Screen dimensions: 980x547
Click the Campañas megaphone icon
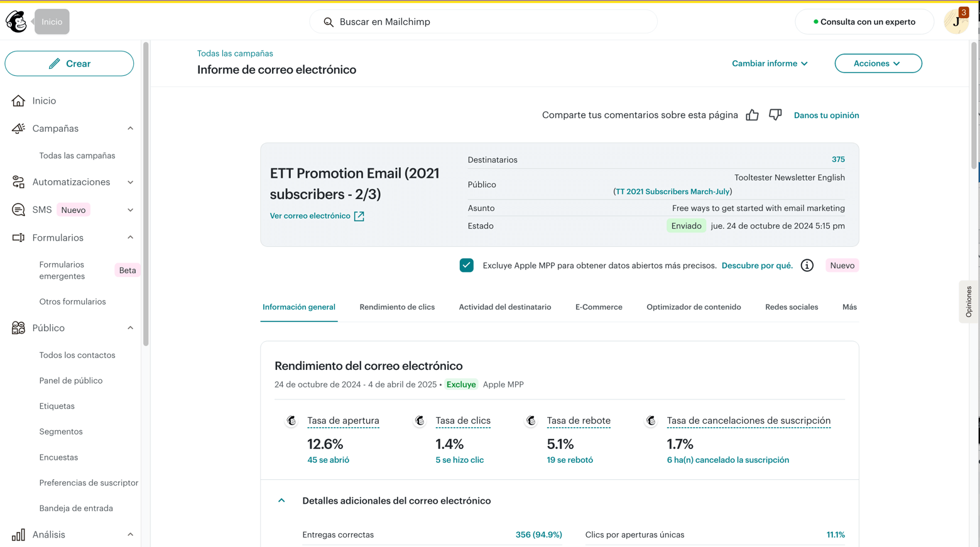18,128
